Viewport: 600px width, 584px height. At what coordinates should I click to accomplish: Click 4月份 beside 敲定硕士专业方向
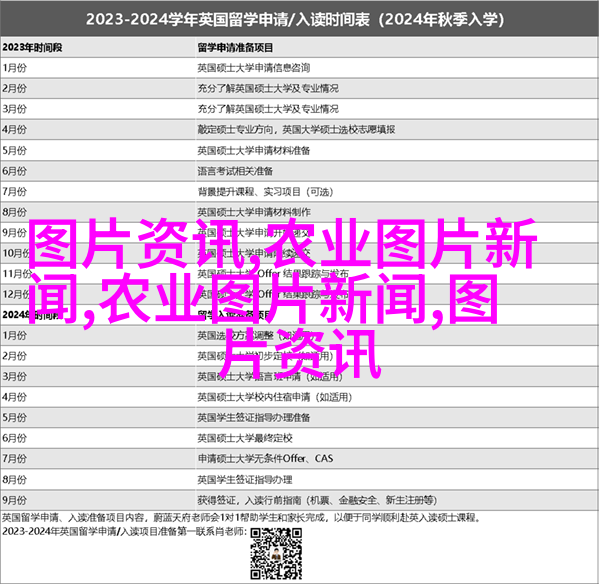(x=15, y=130)
